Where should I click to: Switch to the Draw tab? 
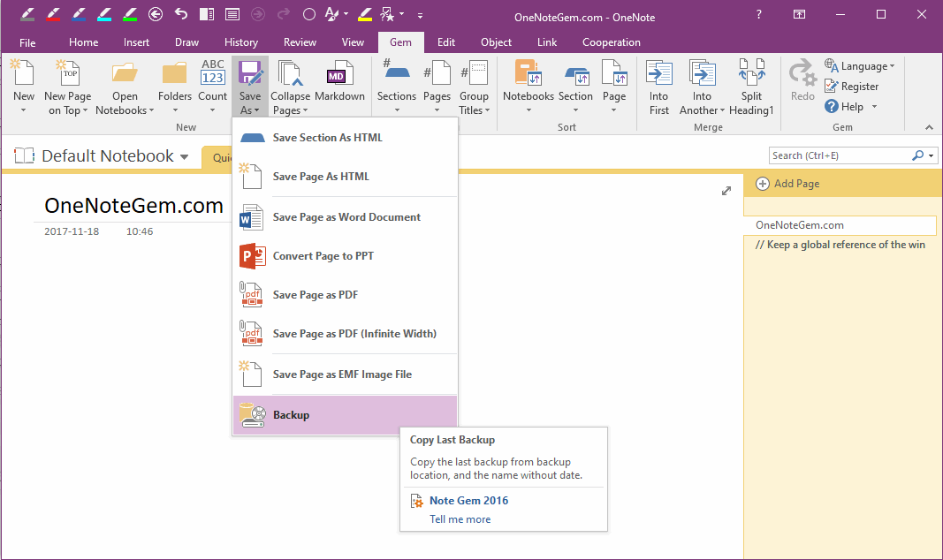[187, 42]
